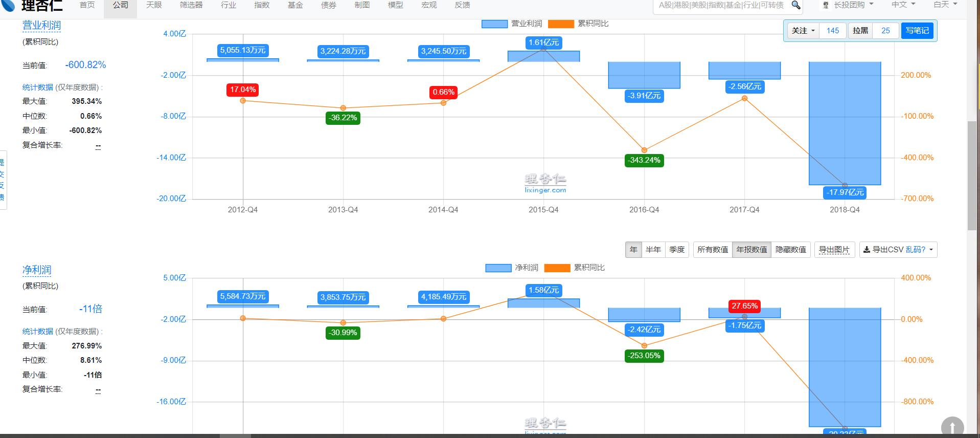
Task: Click the 导出图片 button
Action: (834, 250)
